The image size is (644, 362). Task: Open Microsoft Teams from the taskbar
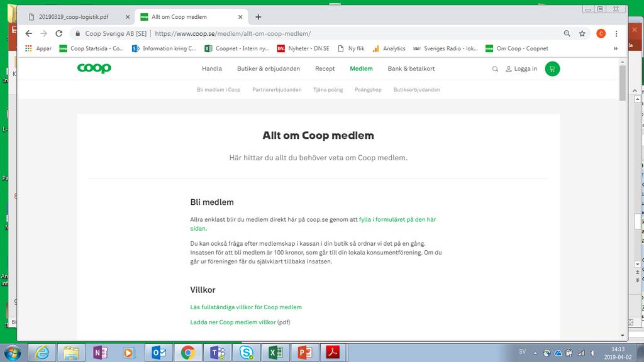(217, 353)
